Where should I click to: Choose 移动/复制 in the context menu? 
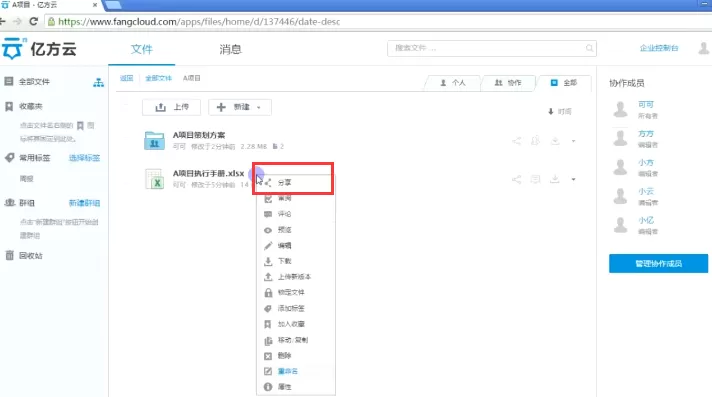pos(296,340)
